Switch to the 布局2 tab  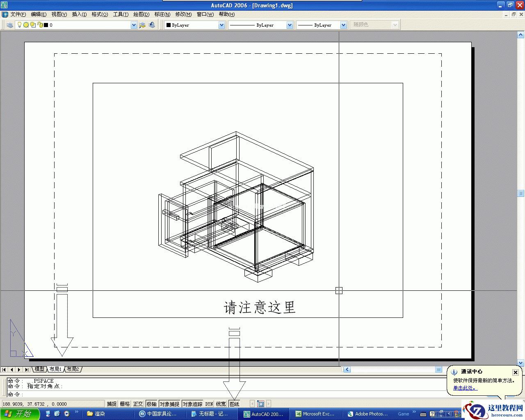click(73, 369)
